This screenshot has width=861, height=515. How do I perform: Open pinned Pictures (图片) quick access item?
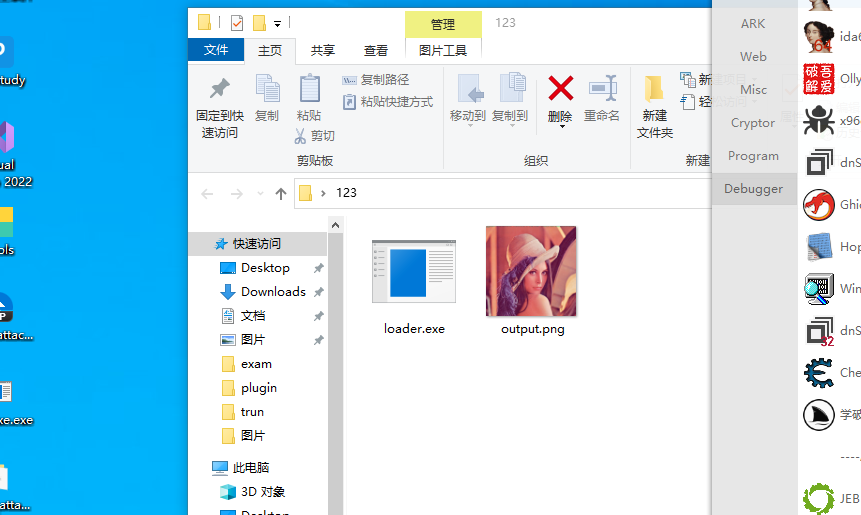253,340
